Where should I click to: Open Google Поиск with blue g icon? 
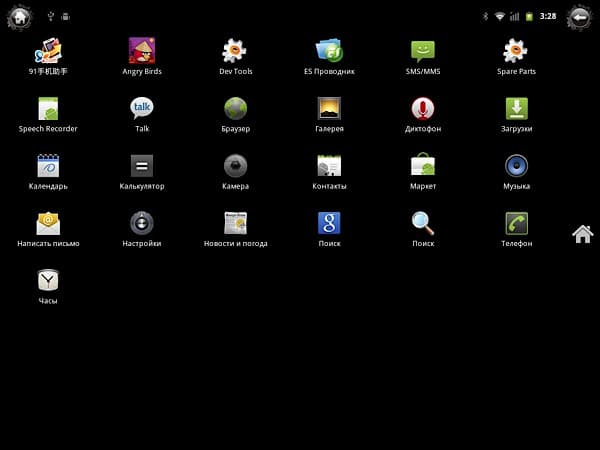coord(329,229)
